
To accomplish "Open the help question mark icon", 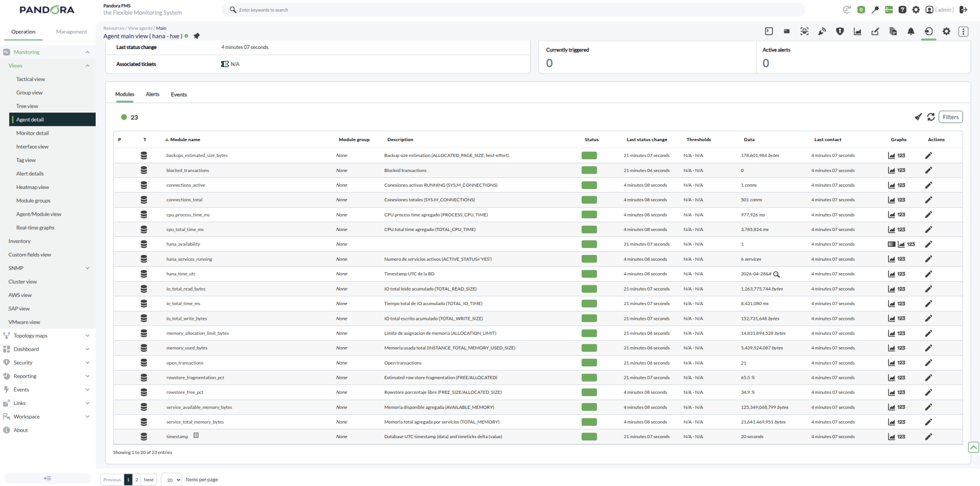I will coord(902,9).
